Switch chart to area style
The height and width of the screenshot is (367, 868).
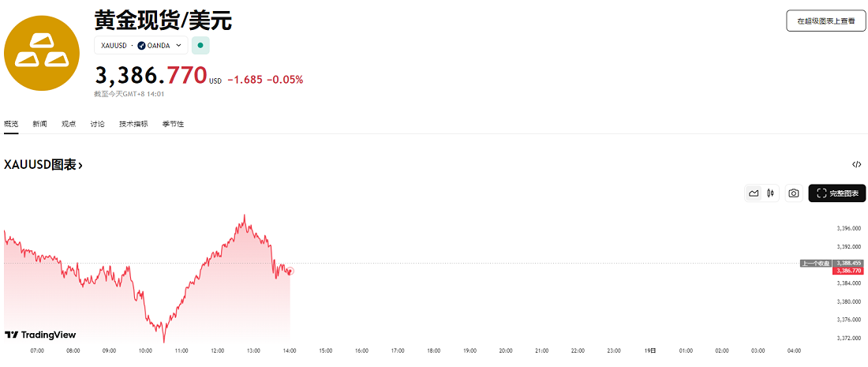(x=754, y=193)
